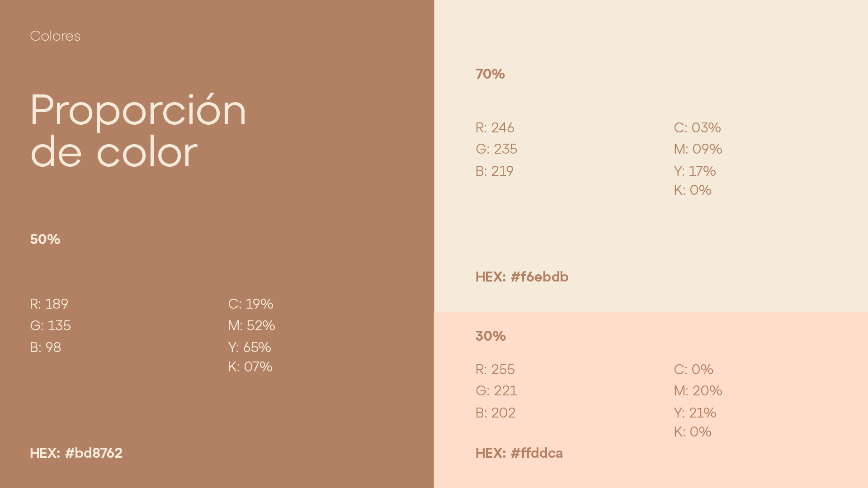
Task: Select the 50% proportion label
Action: pos(45,239)
